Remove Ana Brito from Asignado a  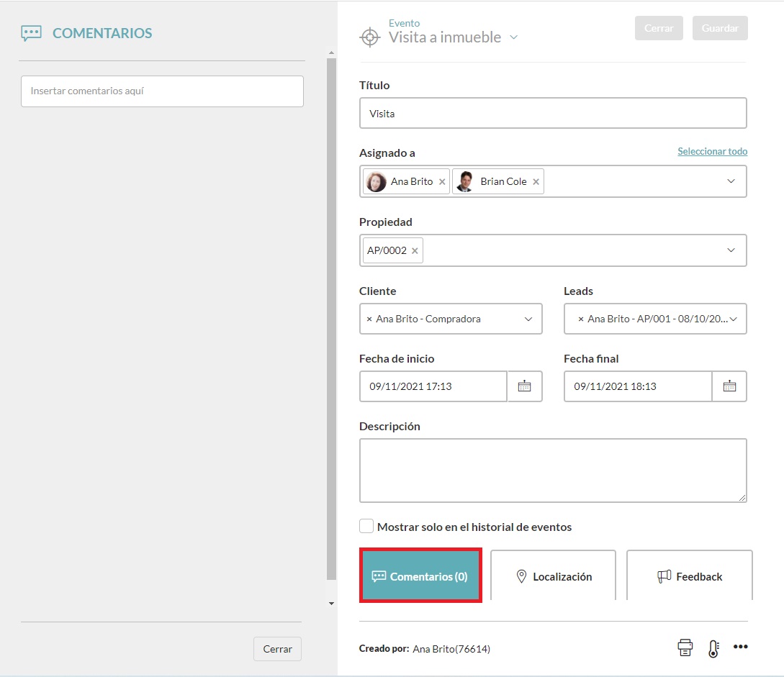(442, 182)
